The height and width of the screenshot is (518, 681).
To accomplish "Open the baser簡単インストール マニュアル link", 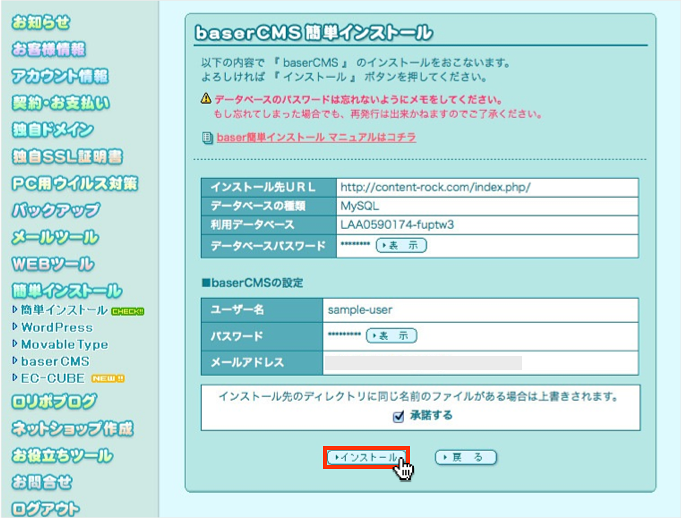I will pos(316,138).
